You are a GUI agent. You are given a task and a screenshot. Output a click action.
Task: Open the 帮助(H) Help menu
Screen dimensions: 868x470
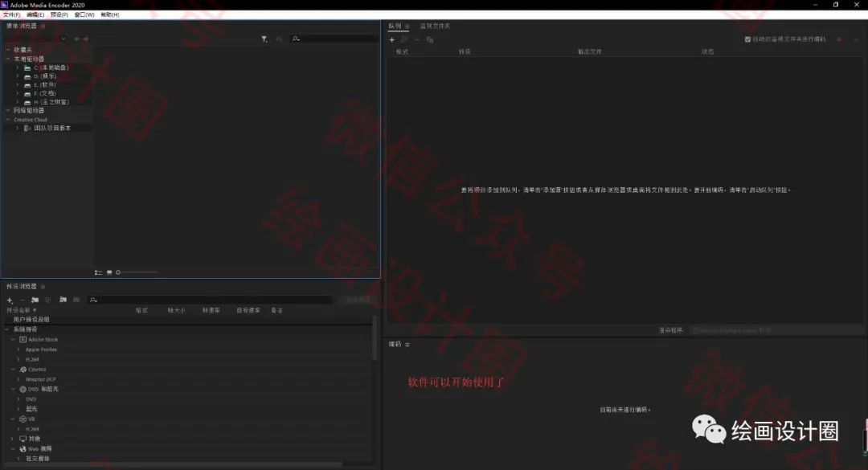click(109, 15)
